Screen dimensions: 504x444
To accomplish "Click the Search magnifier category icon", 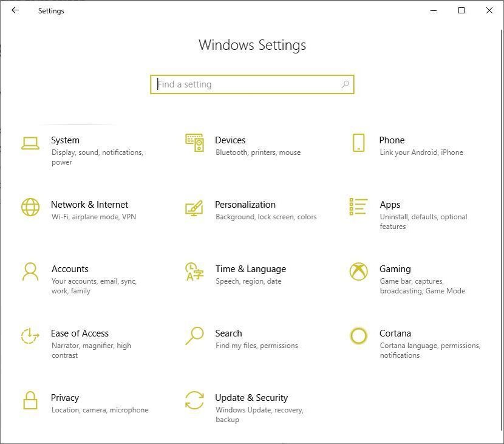I will tap(194, 336).
